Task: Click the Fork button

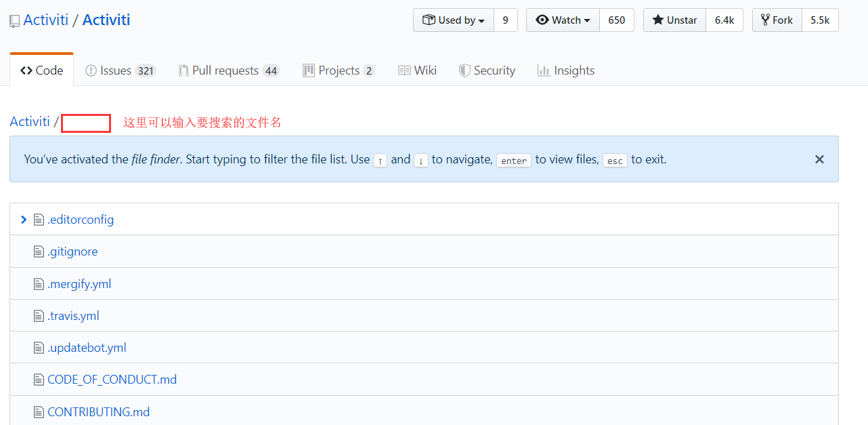Action: 777,20
